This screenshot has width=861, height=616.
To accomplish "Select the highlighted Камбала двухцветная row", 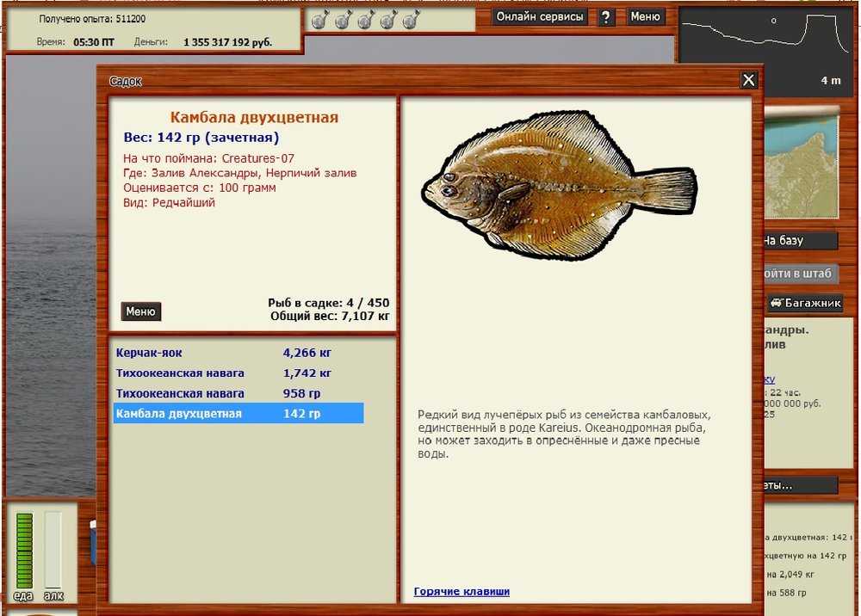I will [x=238, y=414].
